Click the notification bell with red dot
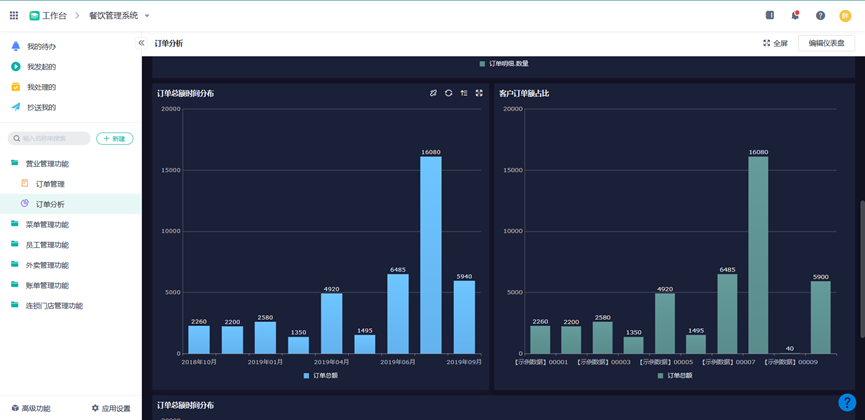865x420 pixels. click(x=795, y=16)
